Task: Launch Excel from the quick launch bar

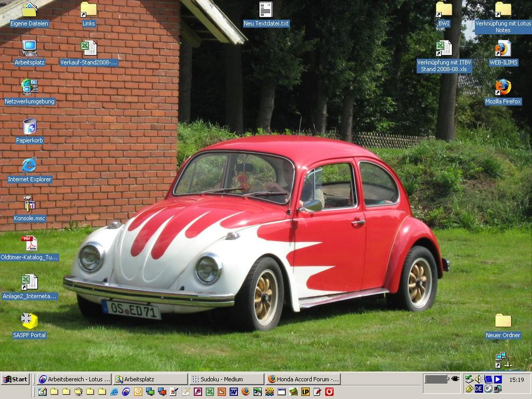Action: [210, 392]
